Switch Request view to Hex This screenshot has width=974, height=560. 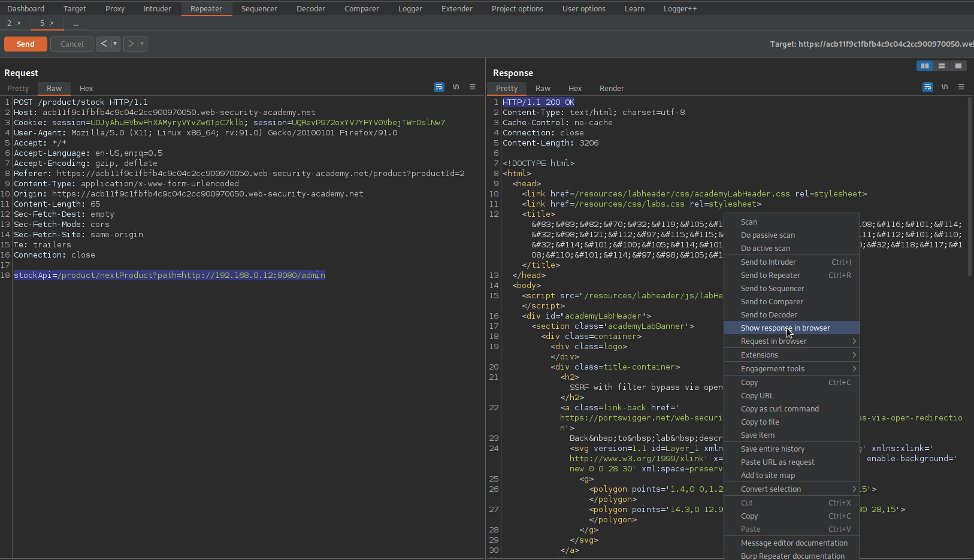[86, 88]
